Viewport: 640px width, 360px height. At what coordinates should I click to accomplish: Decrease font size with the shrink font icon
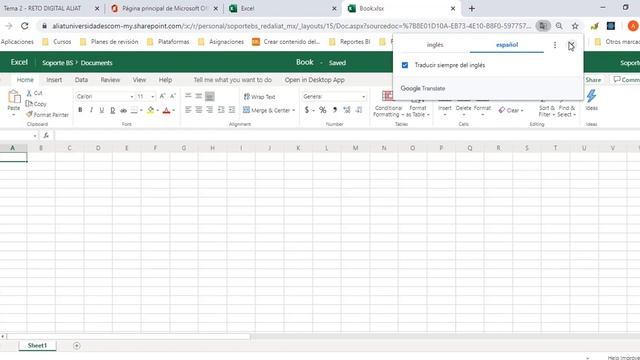173,96
